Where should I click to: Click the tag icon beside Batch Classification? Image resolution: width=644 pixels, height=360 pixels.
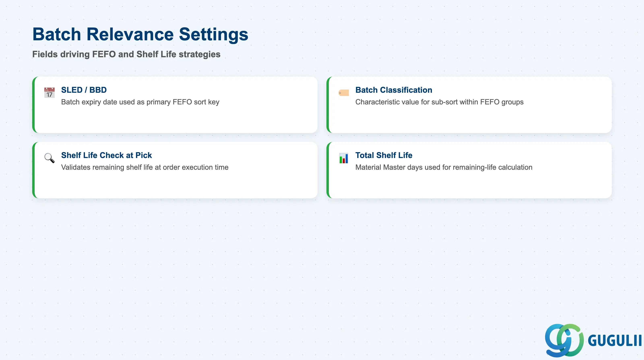tap(344, 93)
